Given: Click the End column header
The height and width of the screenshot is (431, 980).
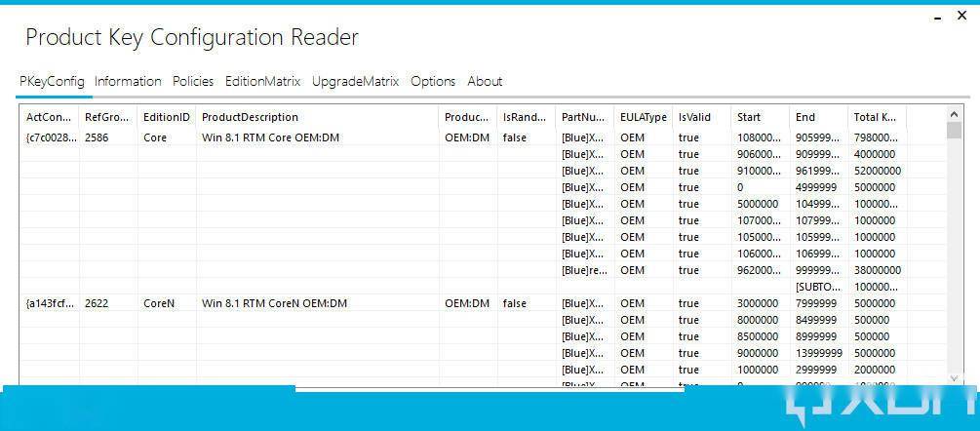Looking at the screenshot, I should click(x=805, y=118).
